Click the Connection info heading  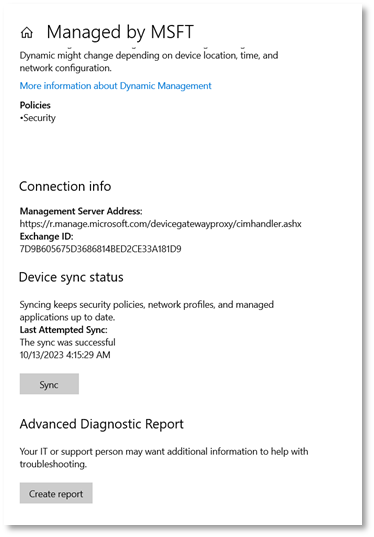point(65,186)
